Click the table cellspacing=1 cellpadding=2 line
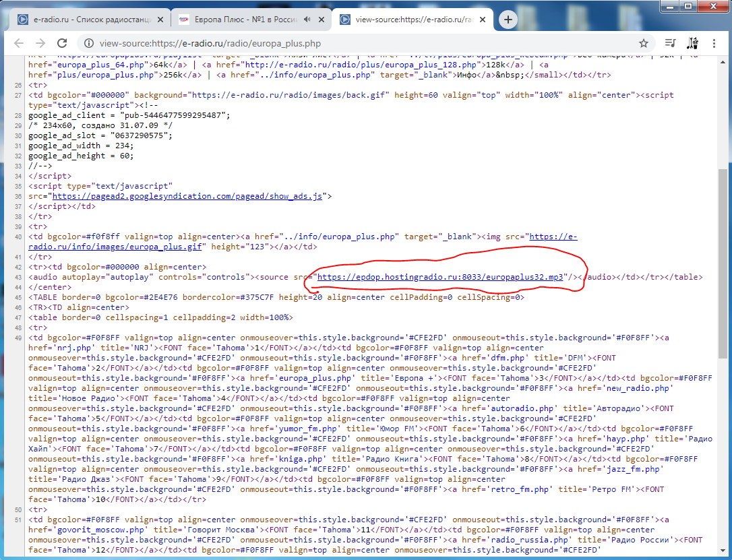This screenshot has height=560, width=732. pos(160,317)
